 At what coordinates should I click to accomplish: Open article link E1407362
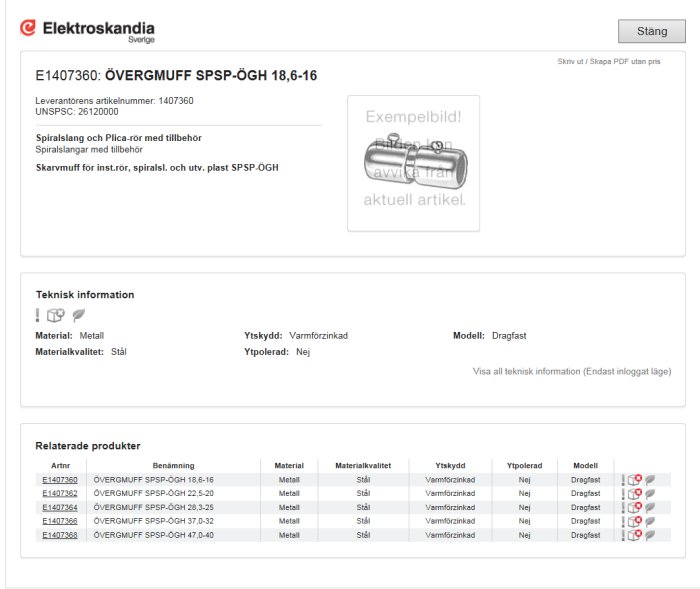click(x=60, y=493)
